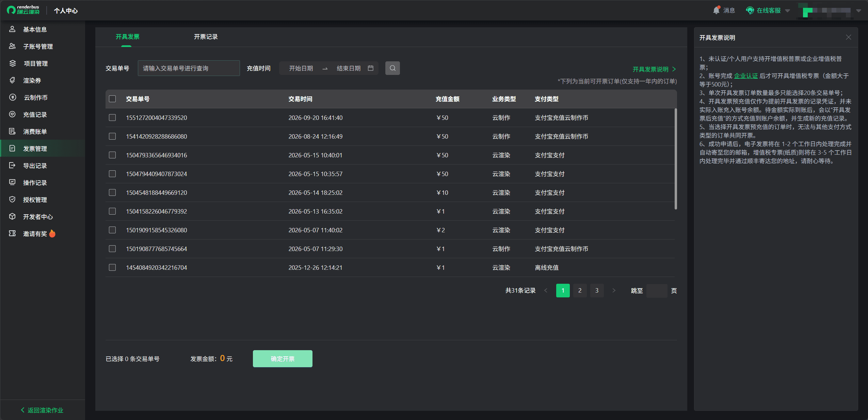Switch to the 开票记录 tab
The image size is (868, 420).
point(206,37)
